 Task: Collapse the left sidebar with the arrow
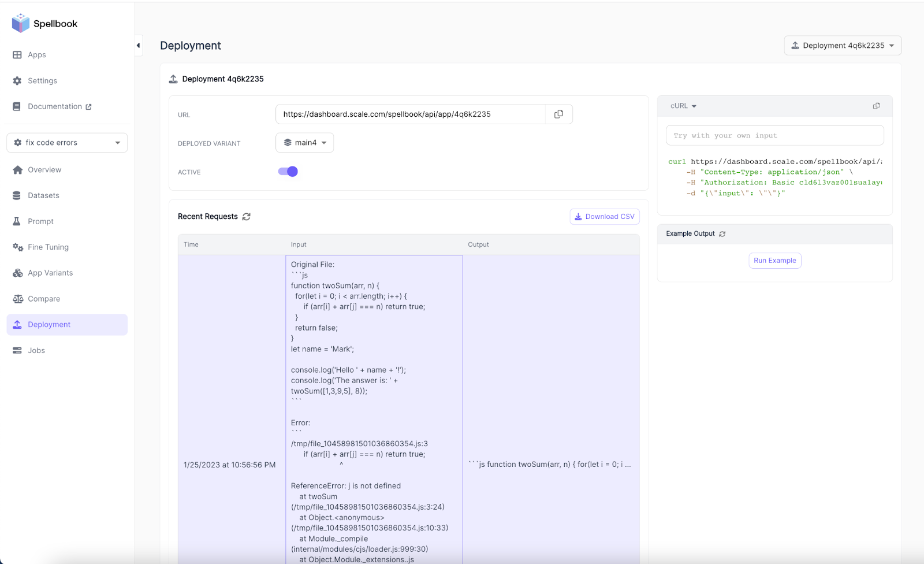pyautogui.click(x=139, y=46)
